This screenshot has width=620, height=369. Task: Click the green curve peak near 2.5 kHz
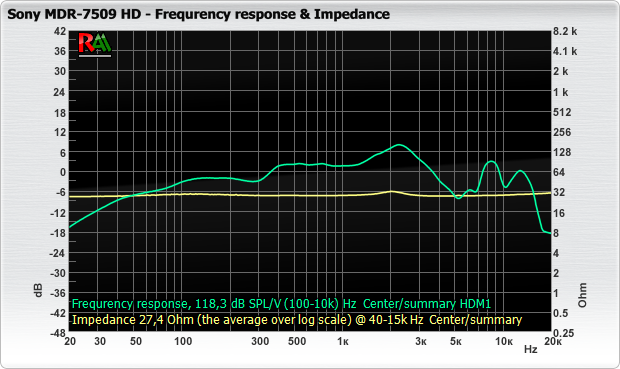pyautogui.click(x=399, y=145)
